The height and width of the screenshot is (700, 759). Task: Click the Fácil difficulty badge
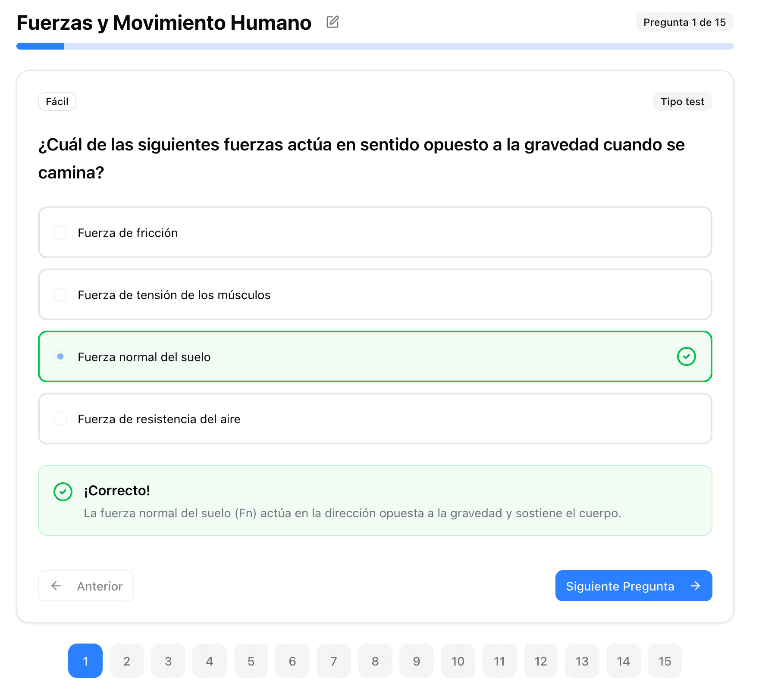(57, 101)
